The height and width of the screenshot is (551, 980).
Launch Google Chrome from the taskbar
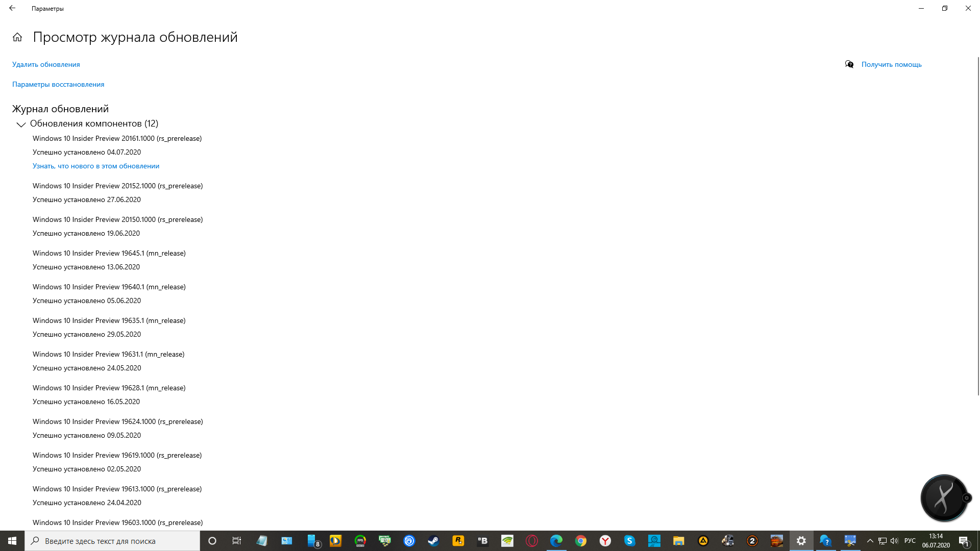(x=581, y=541)
